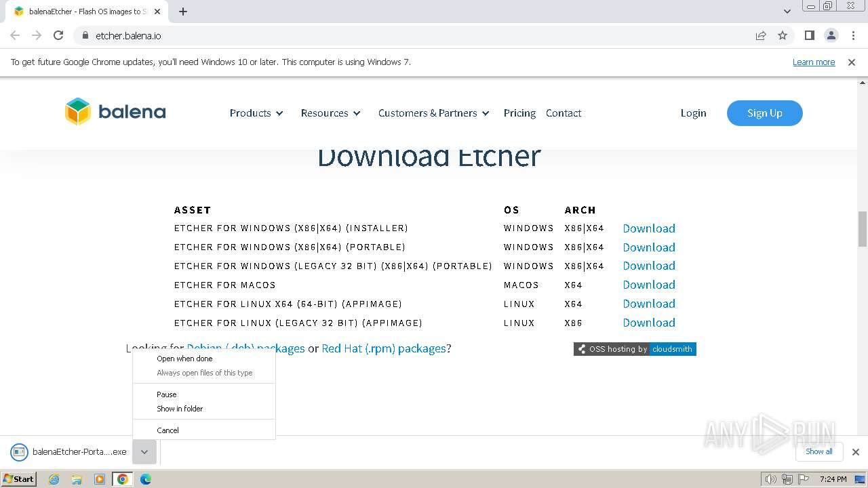Close the downloads shelf
Screen dimensions: 868x488
pos(856,451)
